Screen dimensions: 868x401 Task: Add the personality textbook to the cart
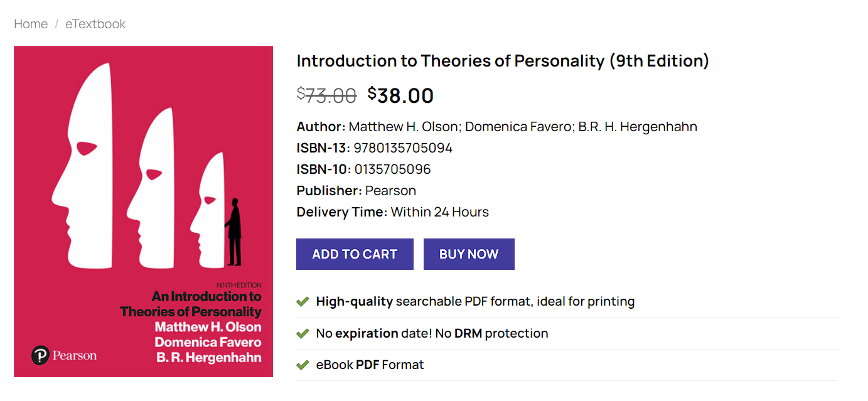[x=354, y=254]
